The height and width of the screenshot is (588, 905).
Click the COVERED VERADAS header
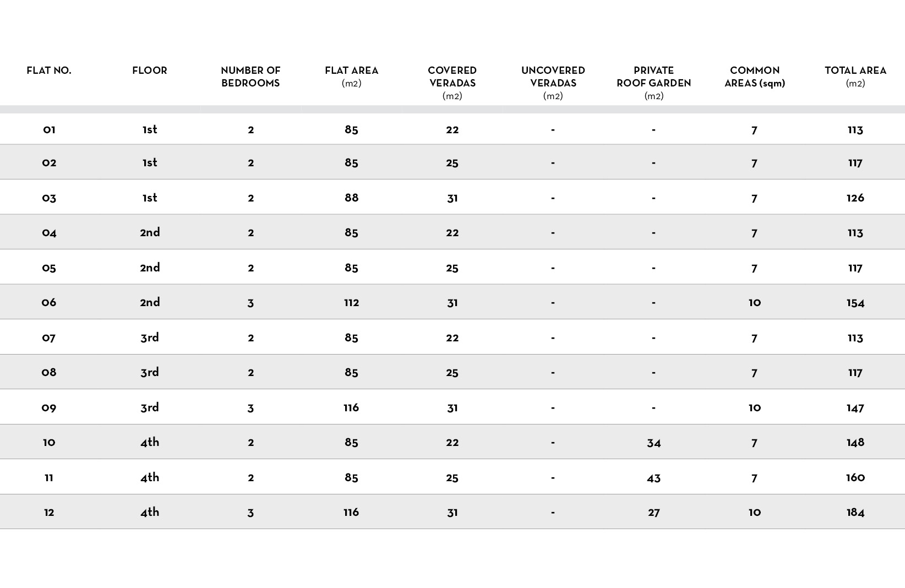[x=452, y=83]
